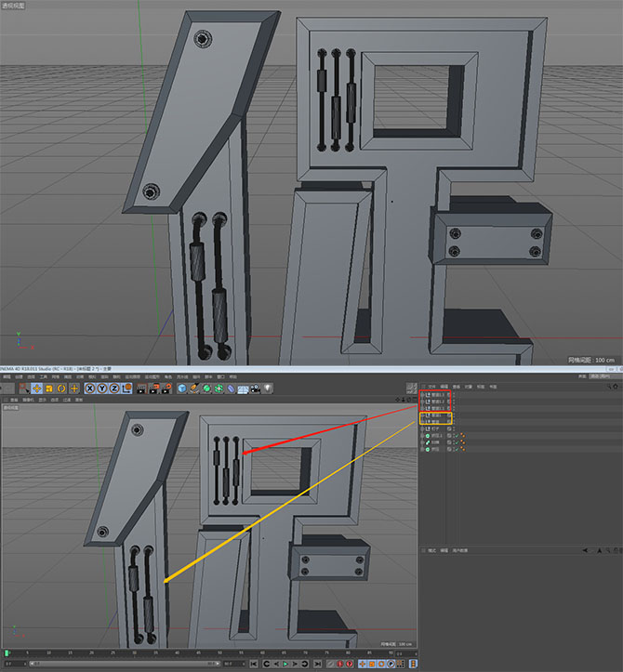Viewport: 623px width, 672px height.
Task: Select the Phong tag on 挤压.1
Action: tap(463, 435)
